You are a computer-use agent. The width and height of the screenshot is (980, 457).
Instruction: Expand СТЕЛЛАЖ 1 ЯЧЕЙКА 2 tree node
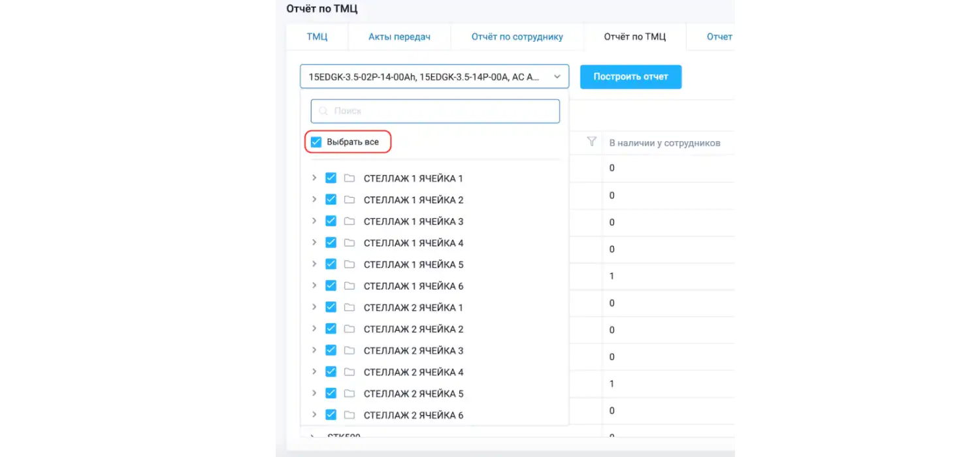[x=314, y=199]
